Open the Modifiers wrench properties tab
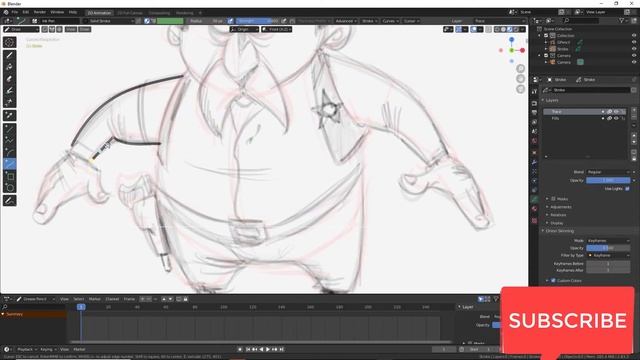This screenshot has height=360, width=640. point(534,162)
